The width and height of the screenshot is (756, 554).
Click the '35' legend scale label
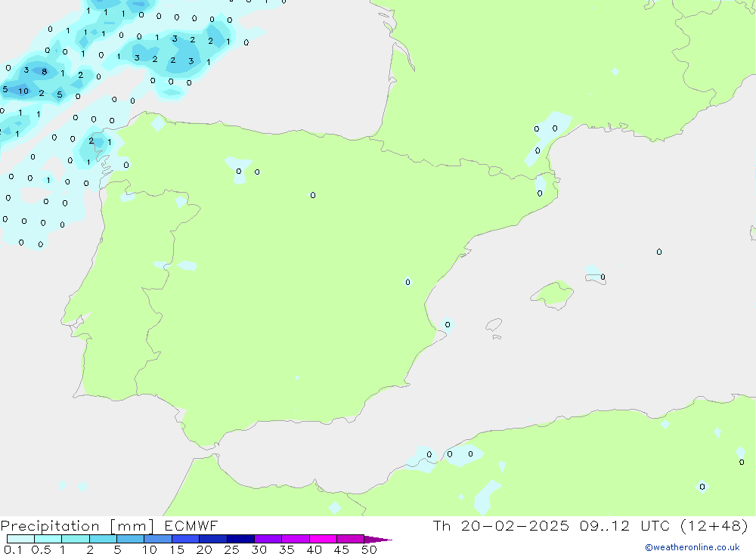click(287, 549)
